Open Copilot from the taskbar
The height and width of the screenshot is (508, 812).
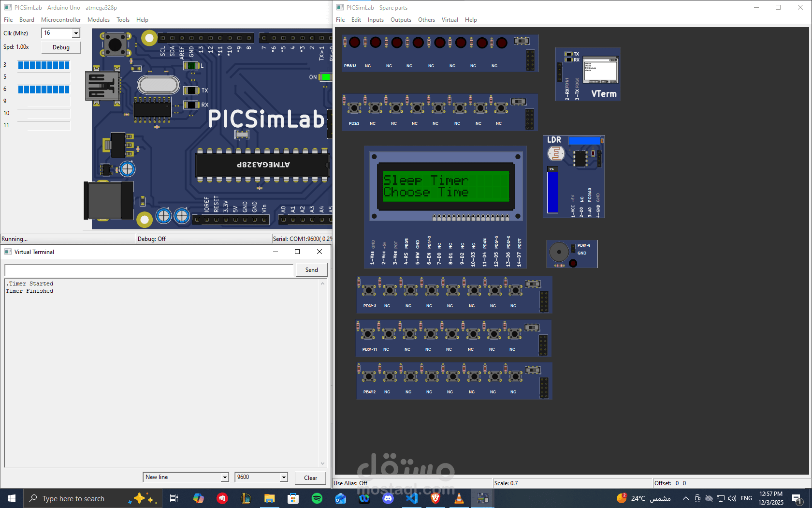tap(198, 498)
